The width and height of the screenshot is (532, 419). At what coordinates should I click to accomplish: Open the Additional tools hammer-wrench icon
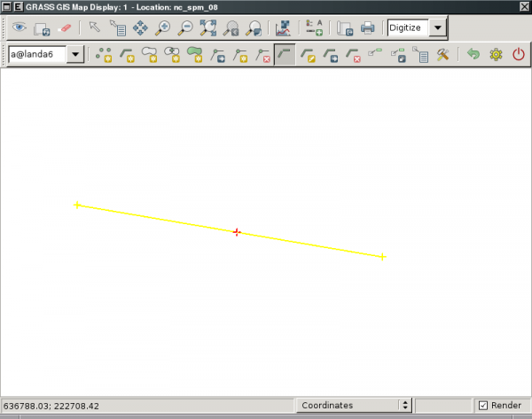pyautogui.click(x=442, y=55)
